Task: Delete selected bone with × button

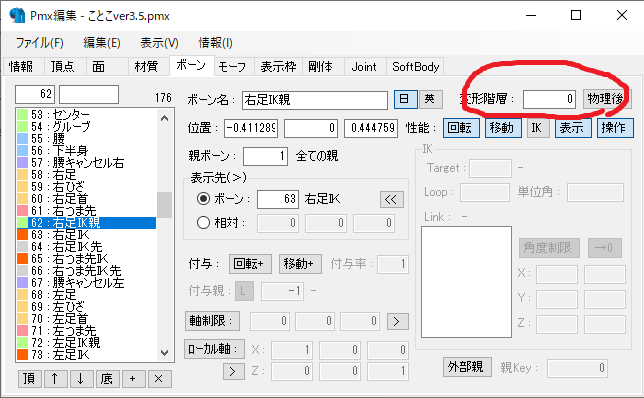Action: pyautogui.click(x=159, y=379)
